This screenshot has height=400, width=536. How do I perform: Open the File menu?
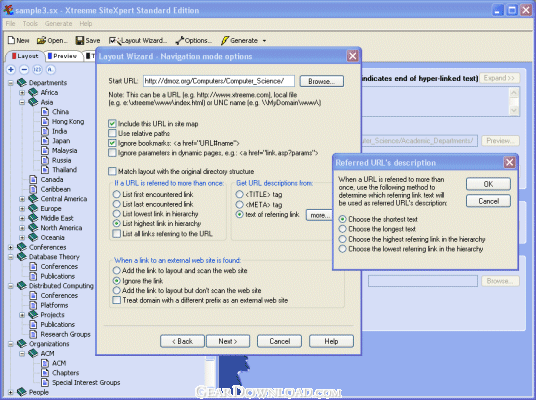point(11,24)
